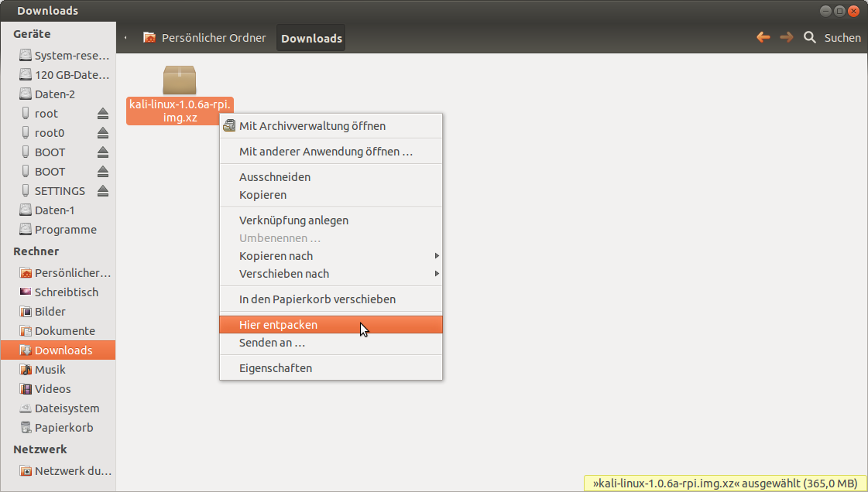Click the Downloads path bar button
The width and height of the screenshot is (868, 492).
[x=311, y=38]
